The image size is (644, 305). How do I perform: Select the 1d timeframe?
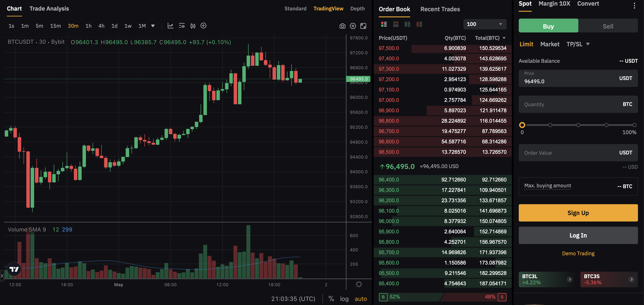pyautogui.click(x=114, y=26)
